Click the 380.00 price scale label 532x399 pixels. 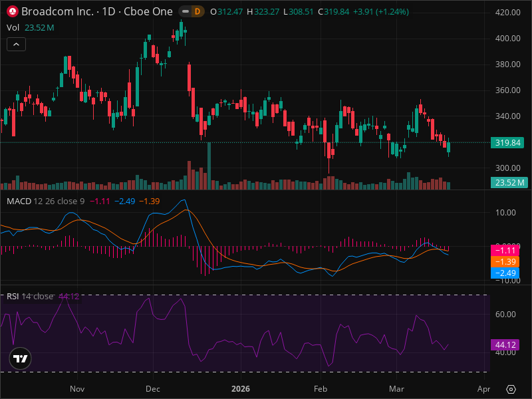click(507, 64)
